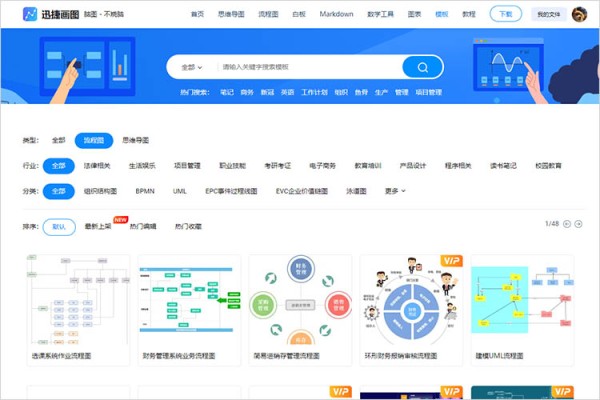Select 全部 in the 行业 row
600x400 pixels.
[59, 166]
